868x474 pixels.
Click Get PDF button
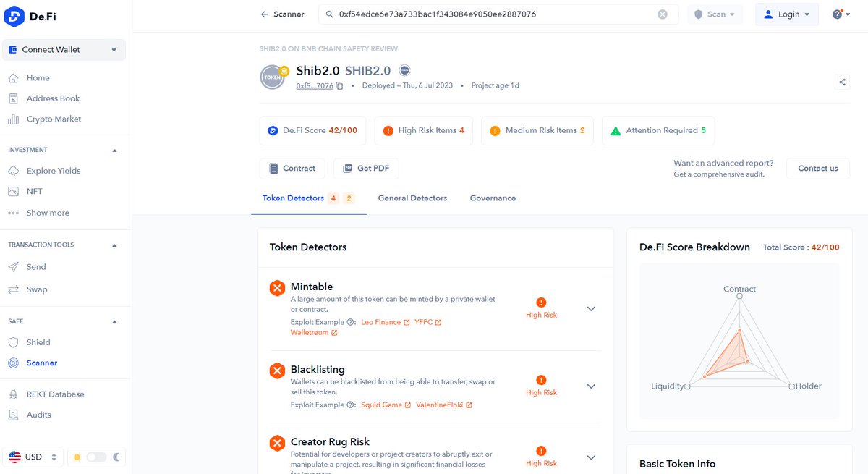coord(366,169)
